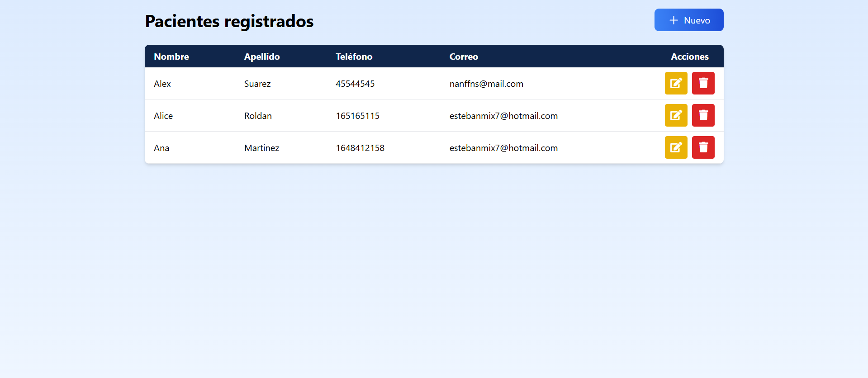Select phone number 1648412158
Screen dimensions: 868x378
pos(360,148)
